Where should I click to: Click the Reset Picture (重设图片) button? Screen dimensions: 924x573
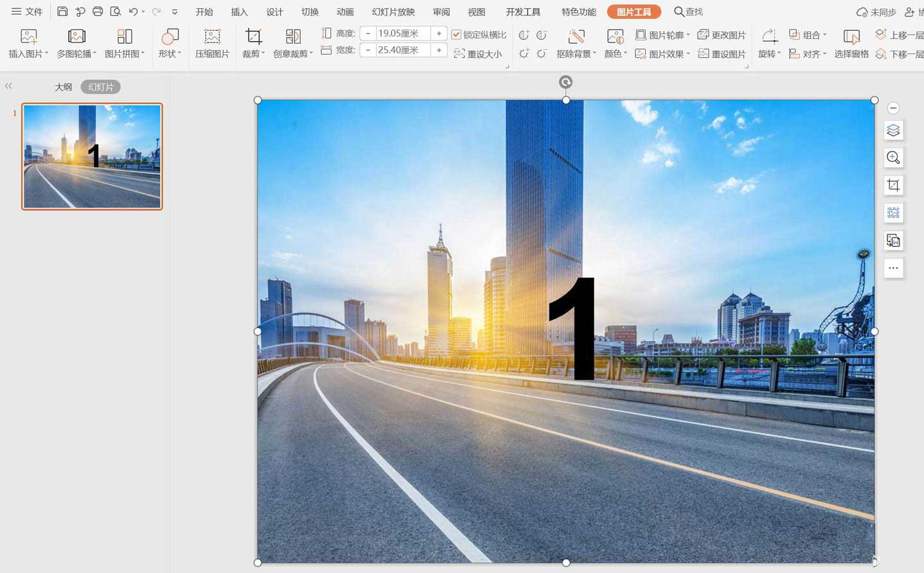tap(722, 54)
